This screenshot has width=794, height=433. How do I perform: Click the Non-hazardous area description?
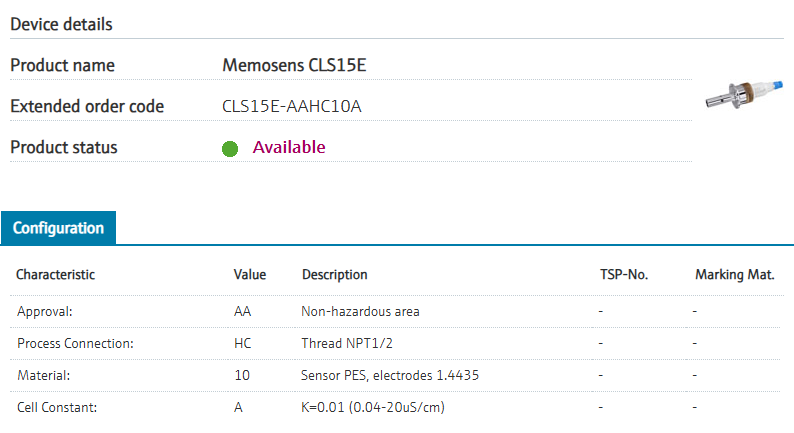pyautogui.click(x=360, y=311)
